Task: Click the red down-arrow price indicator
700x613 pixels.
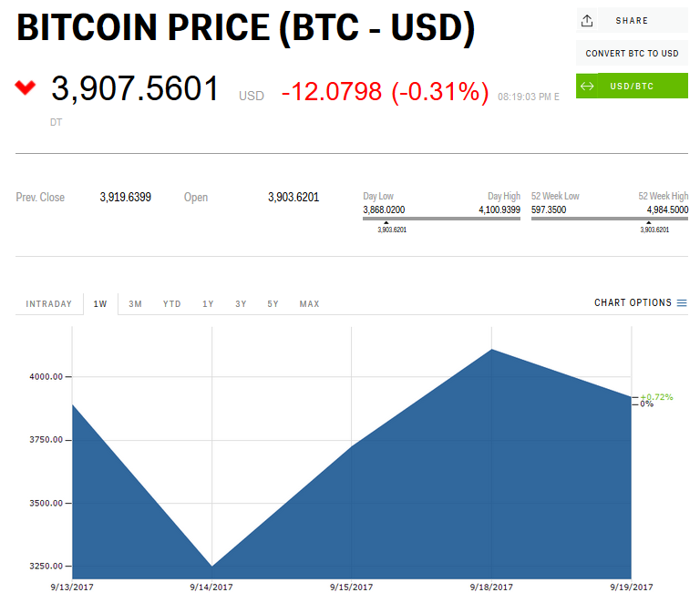Action: tap(26, 87)
